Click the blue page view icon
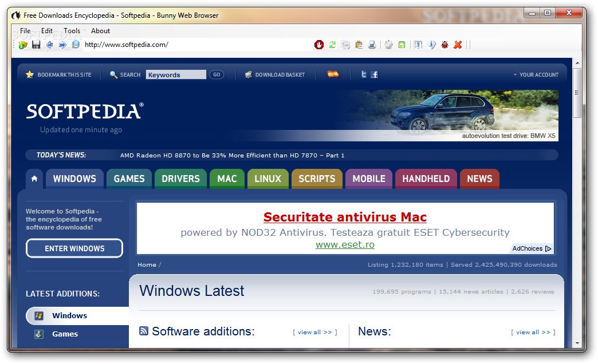Screen dimensions: 598x364 pos(418,45)
